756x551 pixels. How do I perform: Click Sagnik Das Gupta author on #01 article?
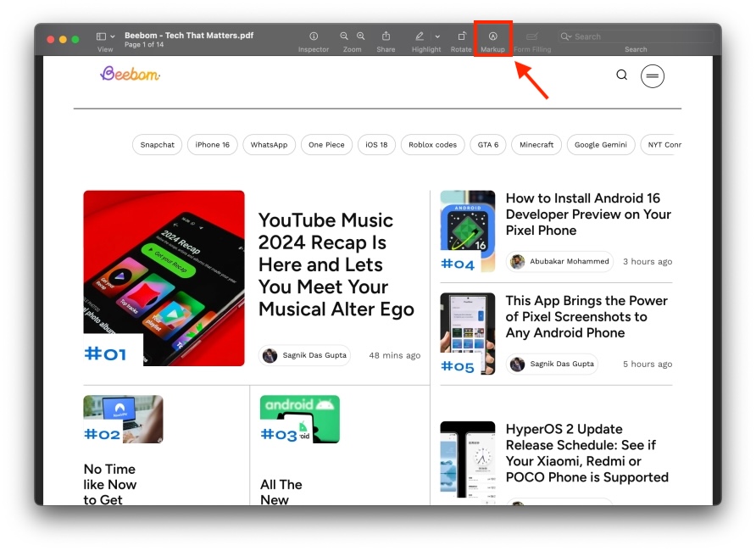tap(305, 355)
